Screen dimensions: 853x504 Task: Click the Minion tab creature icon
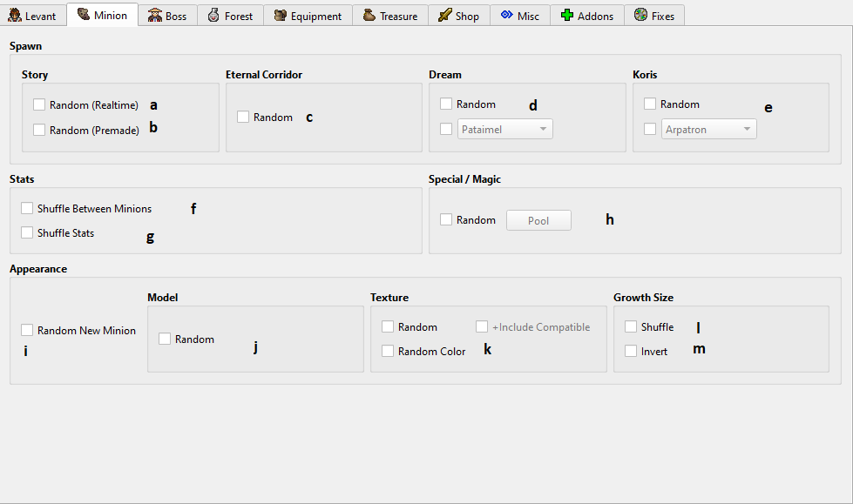click(x=84, y=14)
